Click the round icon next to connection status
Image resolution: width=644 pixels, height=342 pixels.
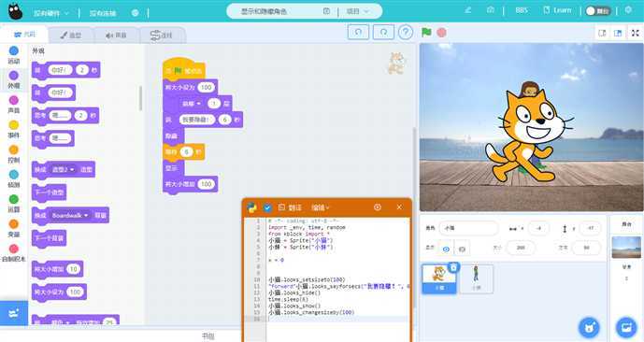135,13
